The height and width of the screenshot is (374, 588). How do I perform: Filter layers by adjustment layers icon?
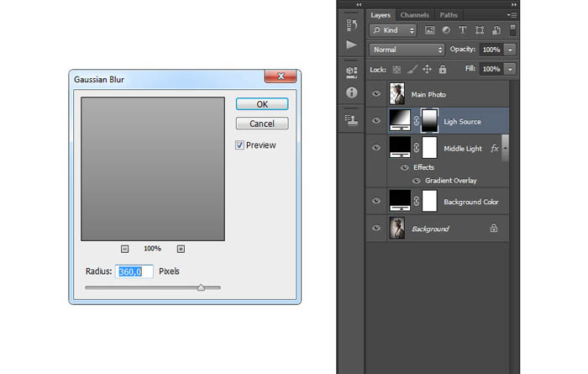coord(446,30)
